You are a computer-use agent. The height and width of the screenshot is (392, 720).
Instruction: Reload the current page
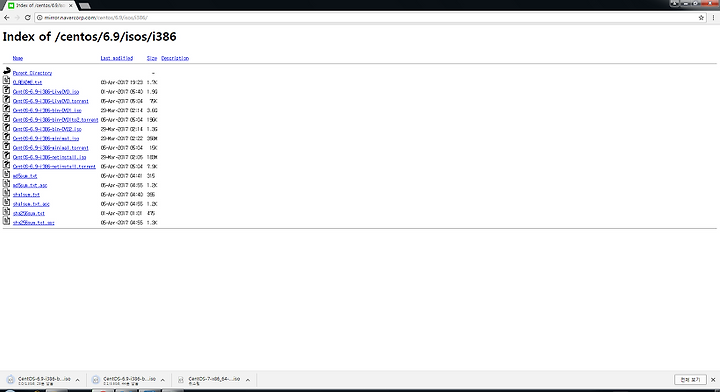coord(28,17)
